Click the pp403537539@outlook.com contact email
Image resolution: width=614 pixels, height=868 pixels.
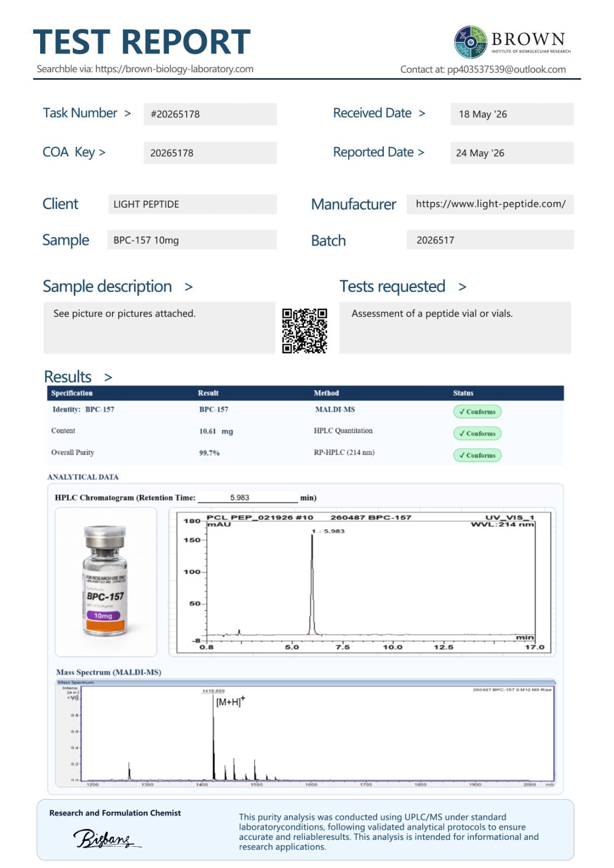(x=506, y=69)
